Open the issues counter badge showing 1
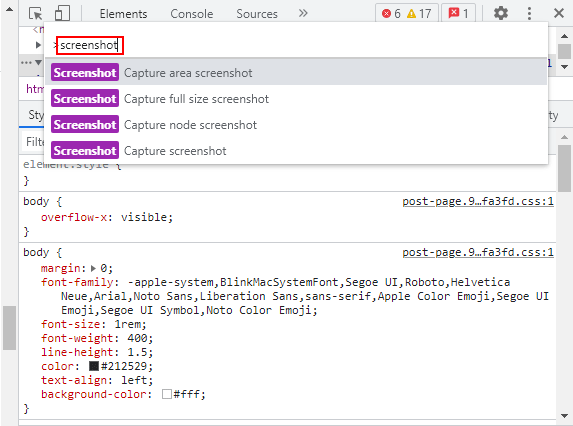 click(458, 14)
